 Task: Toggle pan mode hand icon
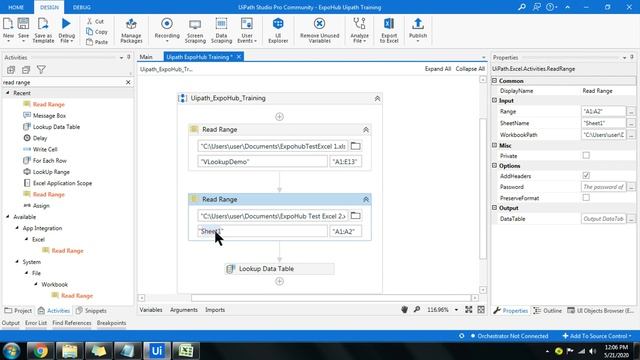tap(404, 310)
